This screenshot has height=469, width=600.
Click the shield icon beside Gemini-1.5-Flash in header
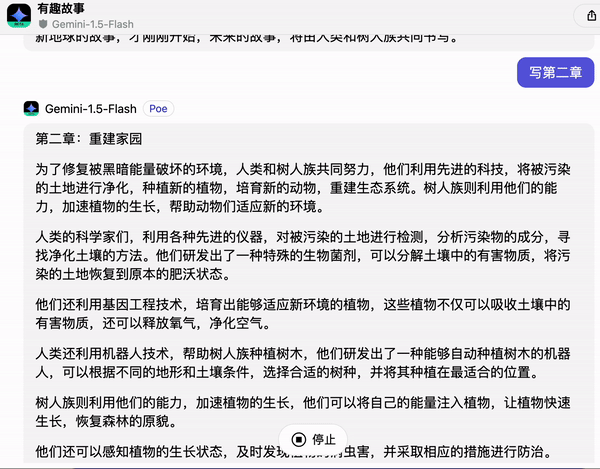click(43, 24)
